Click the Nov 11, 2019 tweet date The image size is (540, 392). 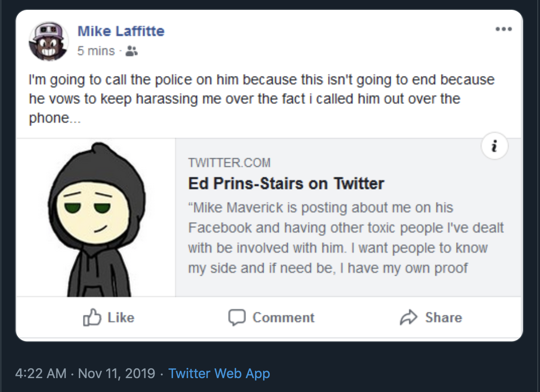[x=117, y=373]
